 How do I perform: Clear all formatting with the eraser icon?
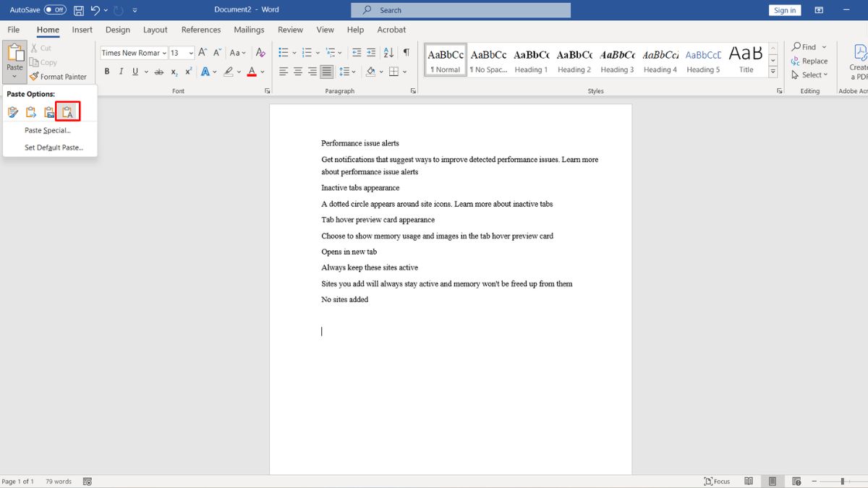tap(260, 52)
